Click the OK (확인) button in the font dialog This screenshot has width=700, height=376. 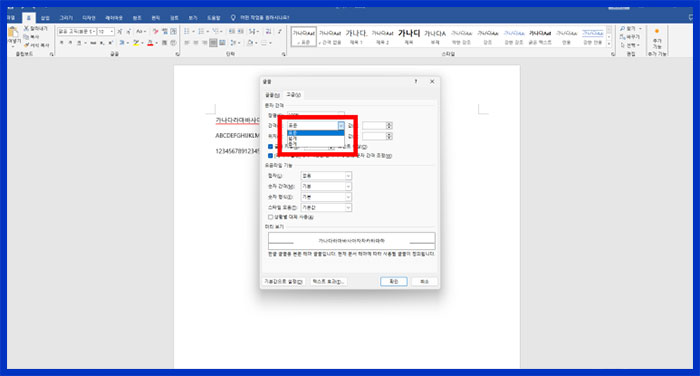pos(394,282)
